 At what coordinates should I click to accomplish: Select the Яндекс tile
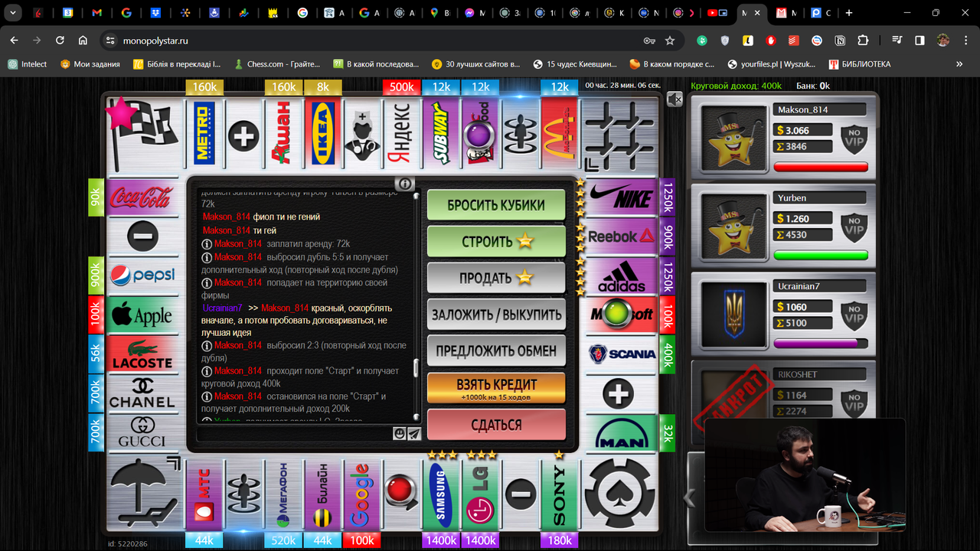401,133
